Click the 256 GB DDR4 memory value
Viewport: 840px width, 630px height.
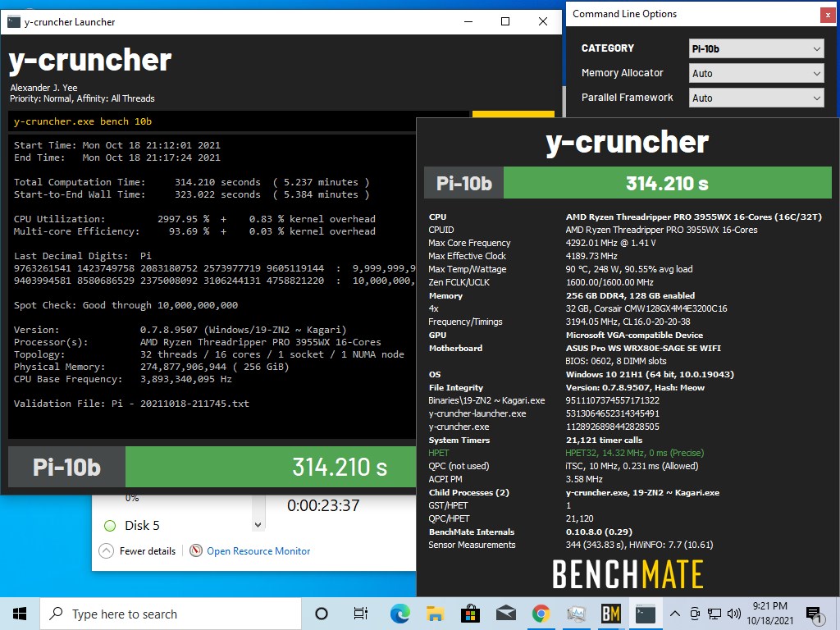pyautogui.click(x=630, y=295)
